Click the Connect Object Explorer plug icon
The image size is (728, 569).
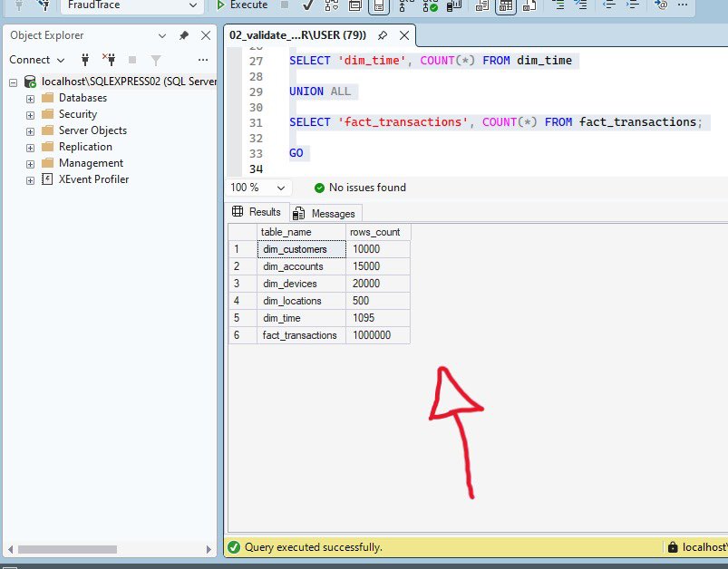coord(85,60)
